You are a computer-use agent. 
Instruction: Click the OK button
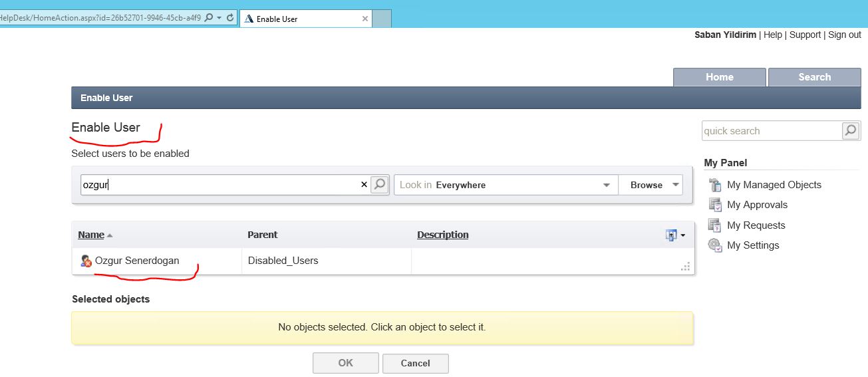[346, 363]
